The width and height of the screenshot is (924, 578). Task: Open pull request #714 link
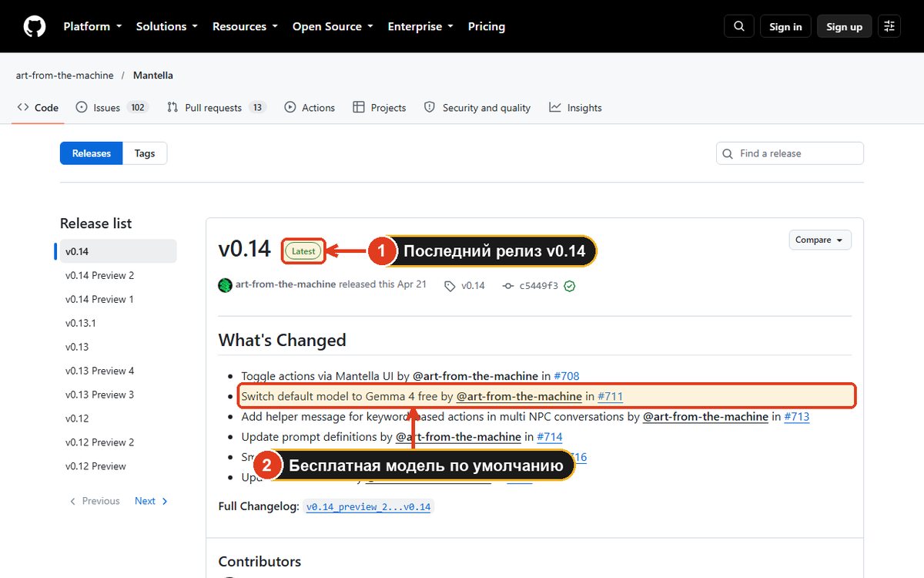point(550,436)
